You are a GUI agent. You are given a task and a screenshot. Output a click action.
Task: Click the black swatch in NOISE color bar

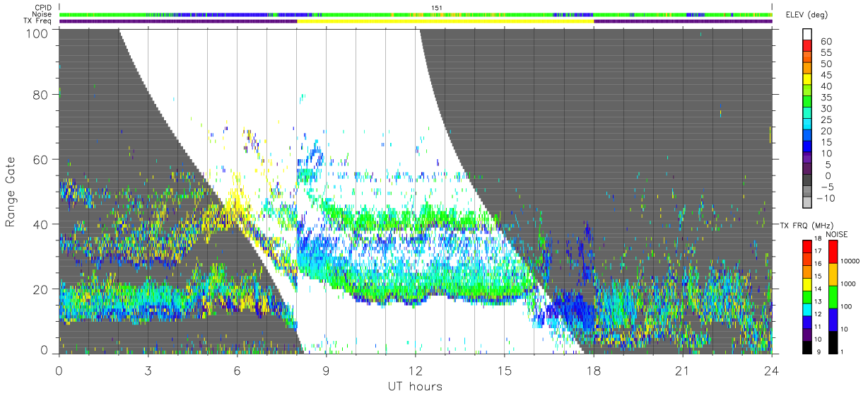tap(834, 342)
